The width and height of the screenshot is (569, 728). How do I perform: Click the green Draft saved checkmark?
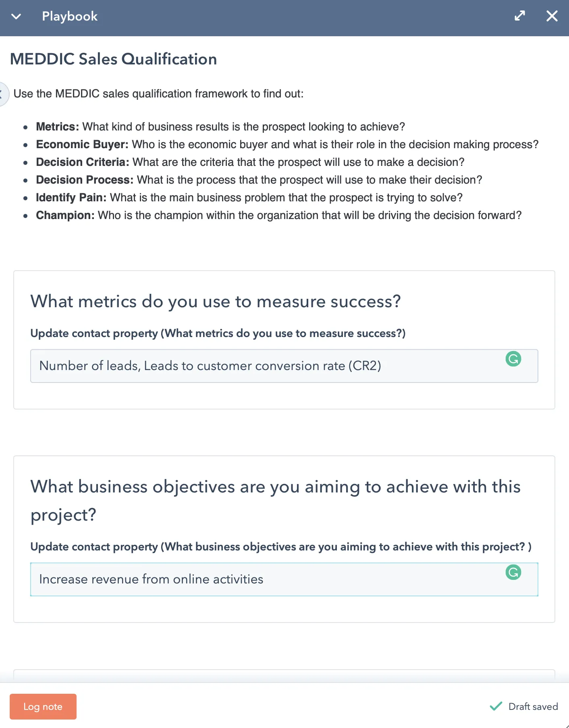(x=496, y=706)
